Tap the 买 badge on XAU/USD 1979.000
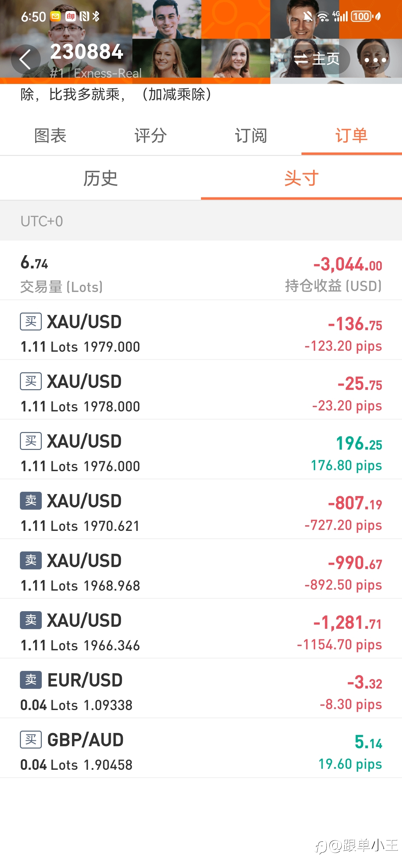402x868 pixels. 31,322
